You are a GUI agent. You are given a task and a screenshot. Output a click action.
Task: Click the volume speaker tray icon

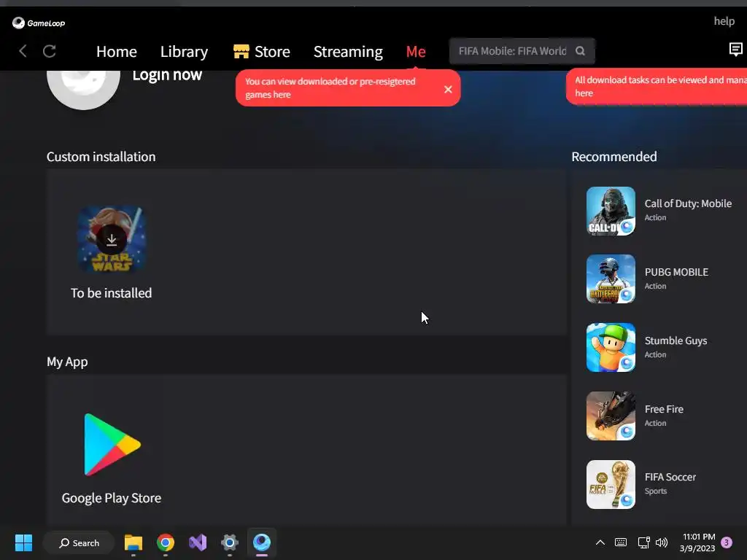[662, 542]
